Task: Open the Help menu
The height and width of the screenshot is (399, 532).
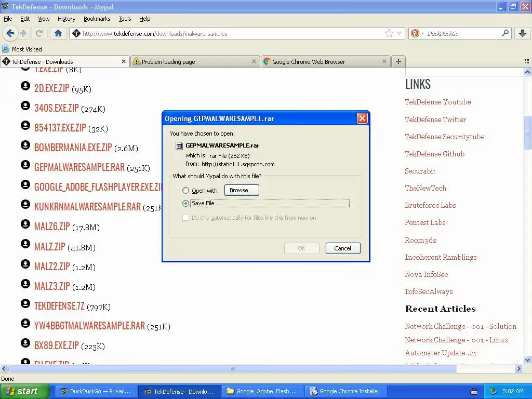Action: click(144, 19)
